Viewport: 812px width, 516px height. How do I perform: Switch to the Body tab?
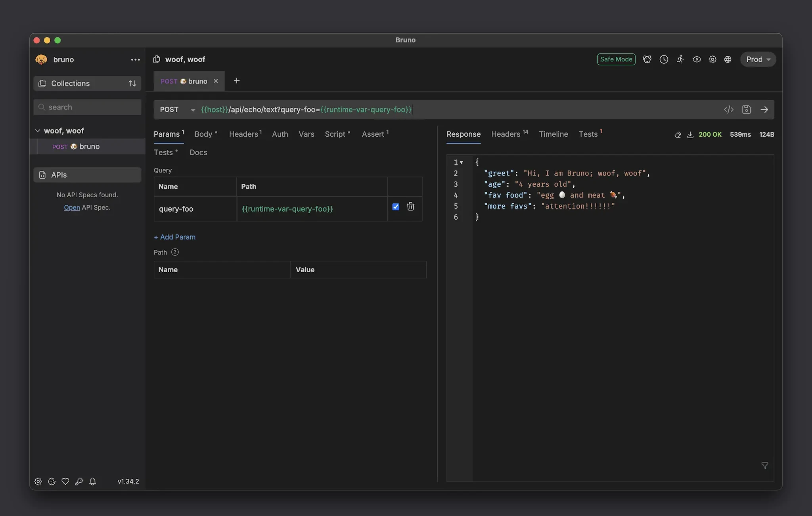(x=206, y=134)
